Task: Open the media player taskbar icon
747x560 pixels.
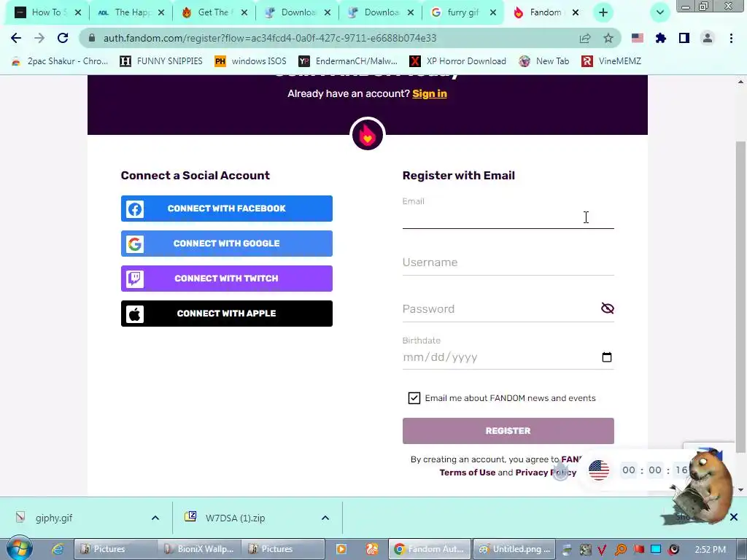Action: (341, 549)
